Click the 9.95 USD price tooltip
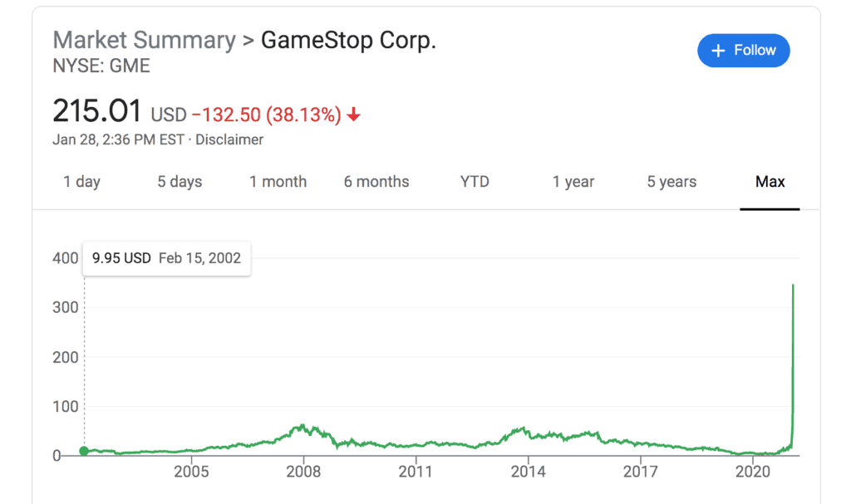 click(166, 258)
